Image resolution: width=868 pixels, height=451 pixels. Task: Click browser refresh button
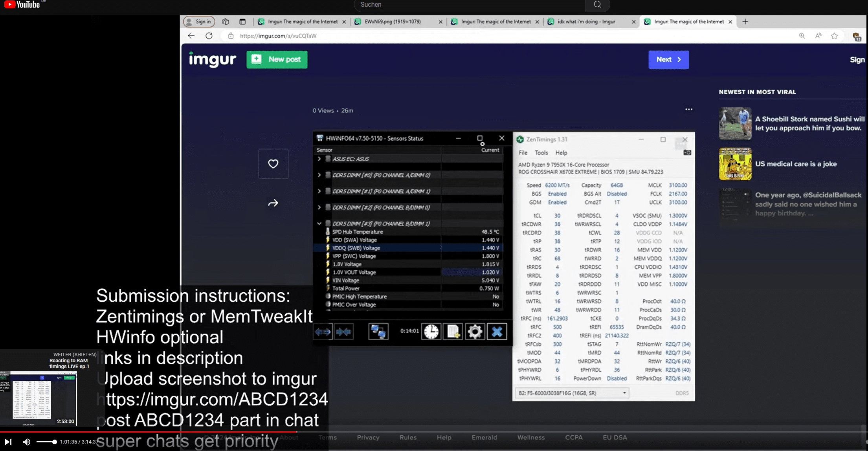pos(209,36)
